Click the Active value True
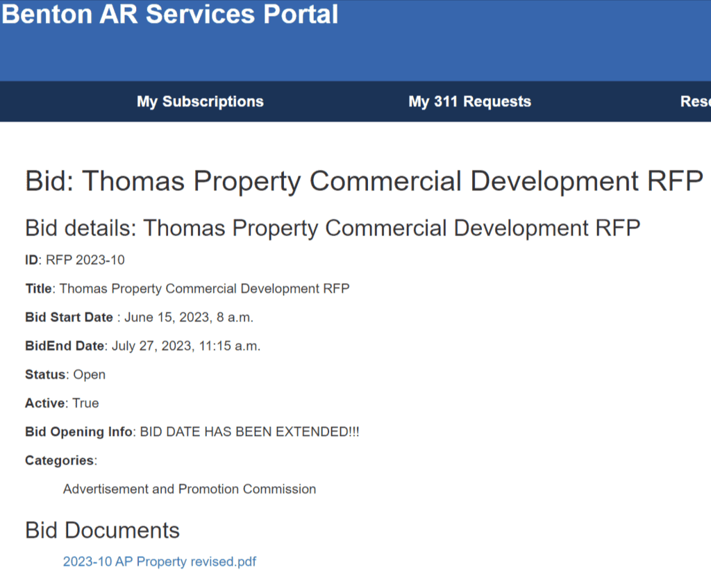This screenshot has width=711, height=588. (x=85, y=403)
